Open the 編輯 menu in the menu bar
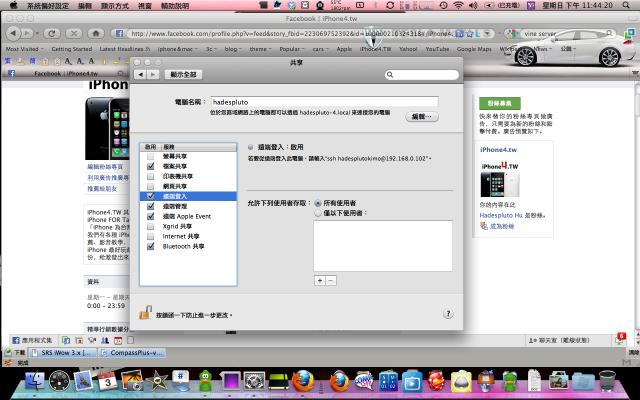640x400 pixels. click(84, 6)
